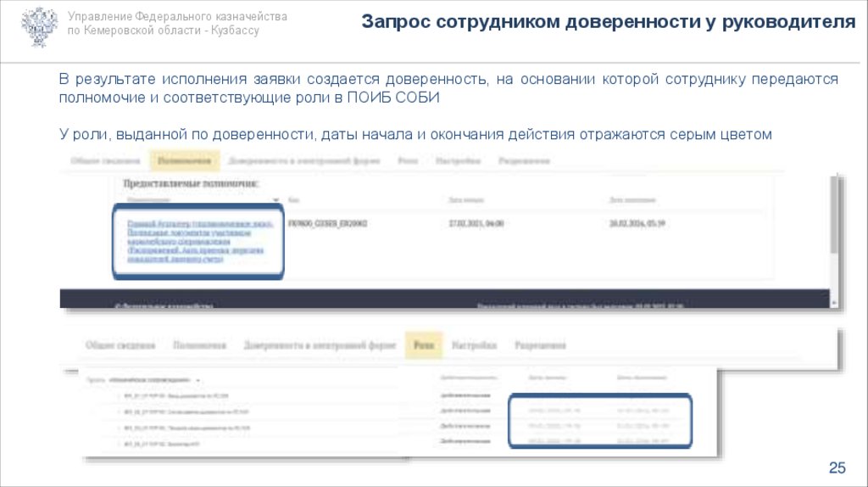Click Предоставляемые полномочия heading

(191, 183)
